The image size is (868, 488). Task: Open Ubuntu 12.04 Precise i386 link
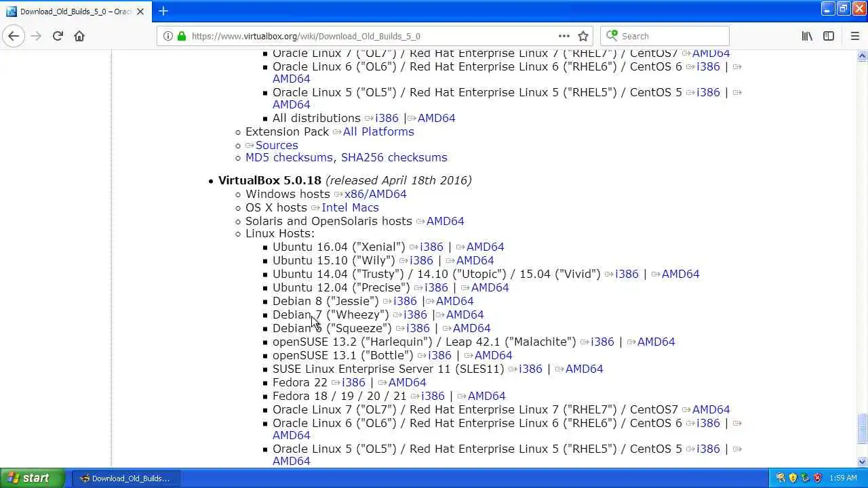(x=436, y=287)
